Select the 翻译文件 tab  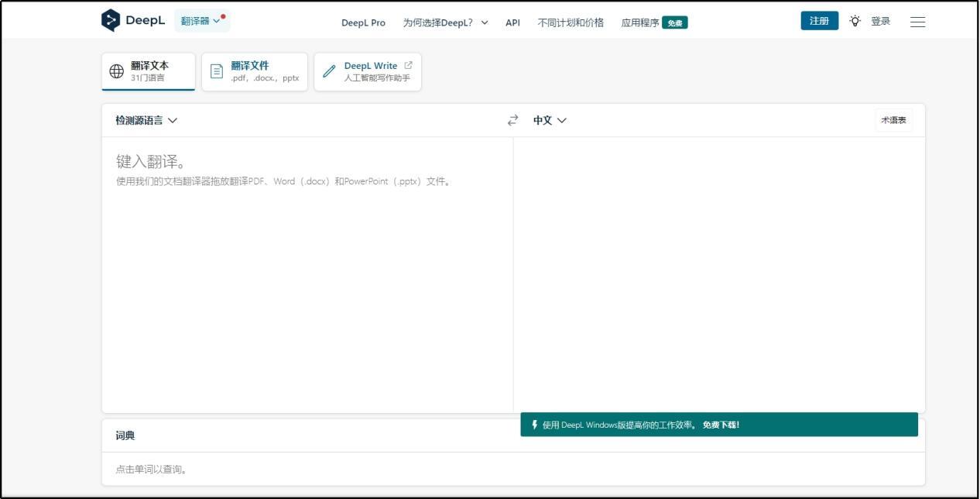tap(255, 71)
